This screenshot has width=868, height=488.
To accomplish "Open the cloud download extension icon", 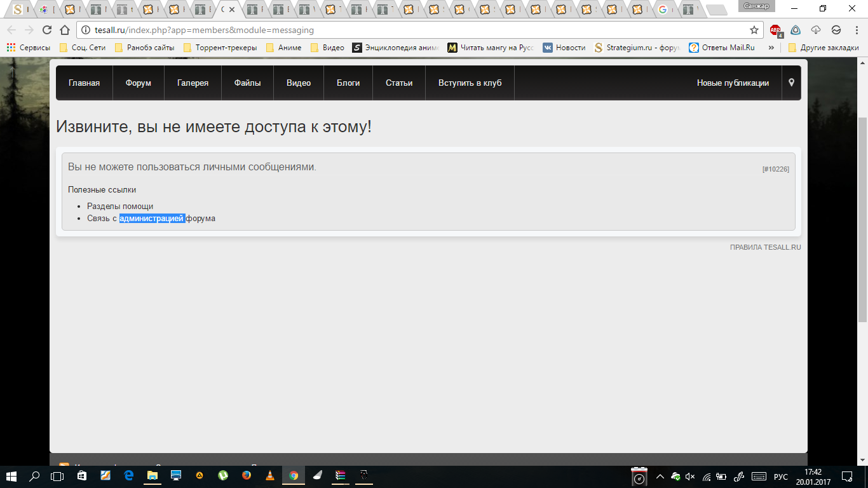I will pyautogui.click(x=816, y=30).
